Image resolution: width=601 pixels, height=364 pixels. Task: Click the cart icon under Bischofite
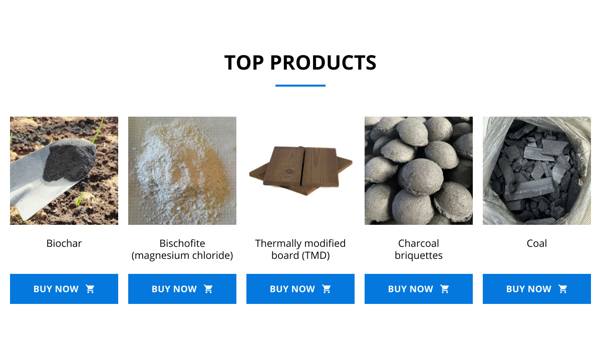[208, 289]
